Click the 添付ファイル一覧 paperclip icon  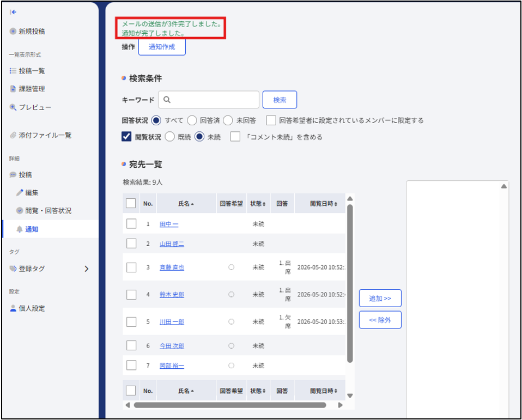tap(13, 135)
